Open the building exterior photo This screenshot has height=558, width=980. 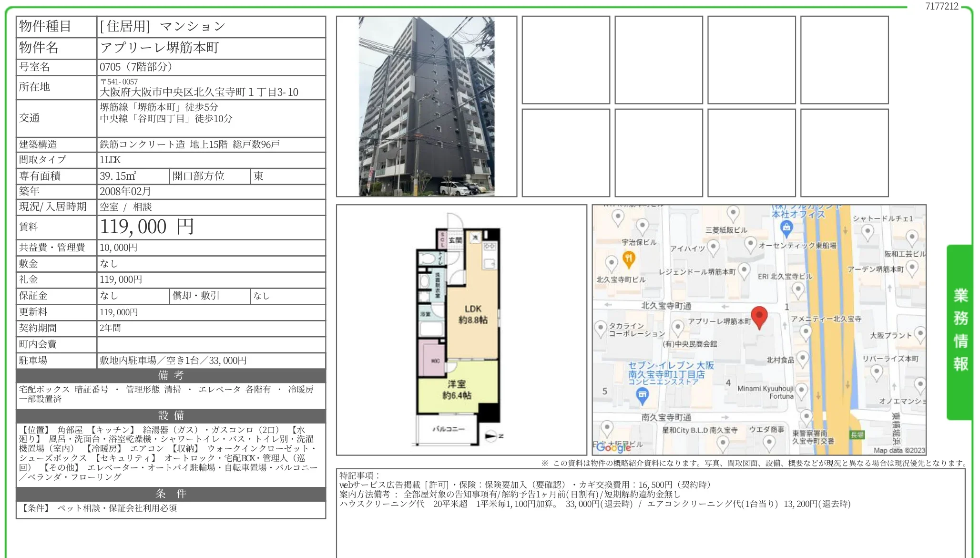click(426, 106)
